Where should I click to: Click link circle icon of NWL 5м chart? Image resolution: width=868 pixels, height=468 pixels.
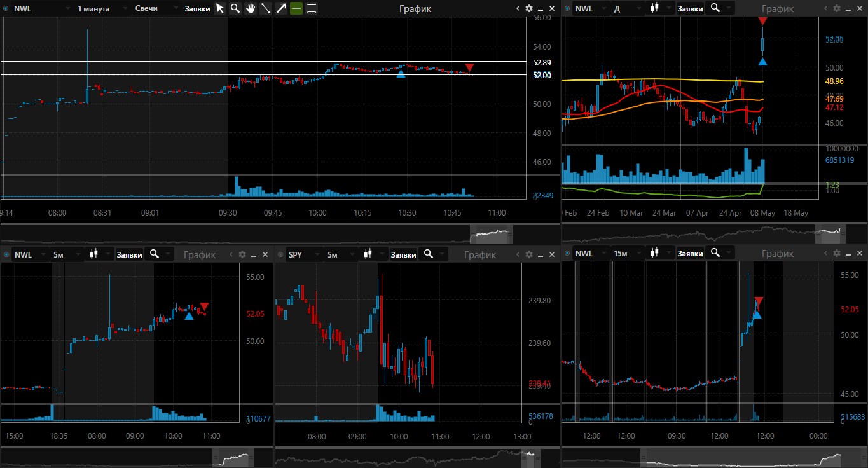(6, 254)
